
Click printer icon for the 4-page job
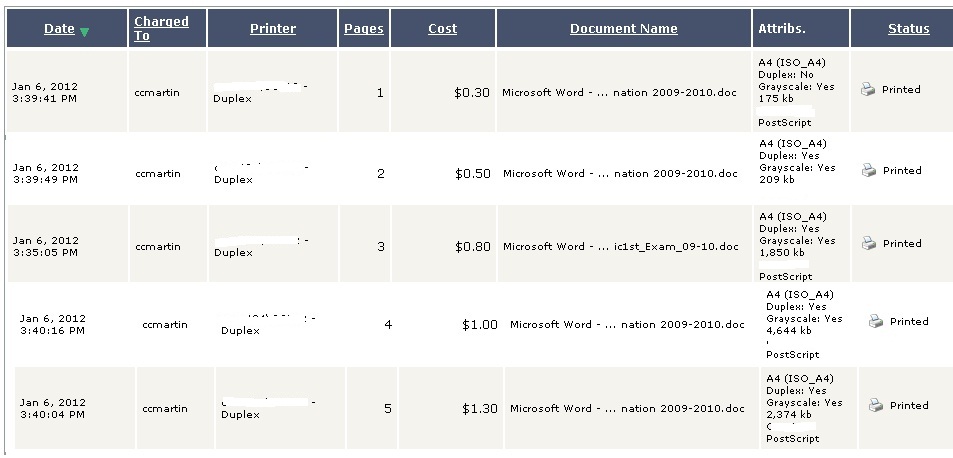click(876, 322)
